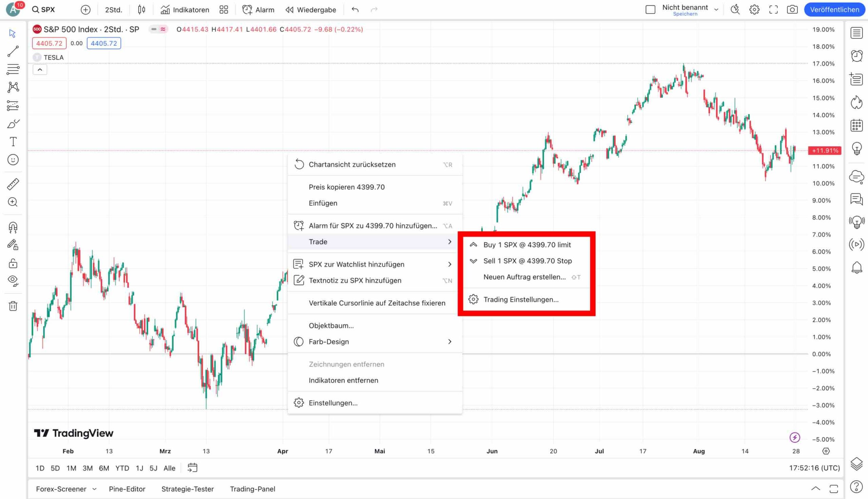The width and height of the screenshot is (868, 499).
Task: Undo the last action
Action: click(355, 9)
